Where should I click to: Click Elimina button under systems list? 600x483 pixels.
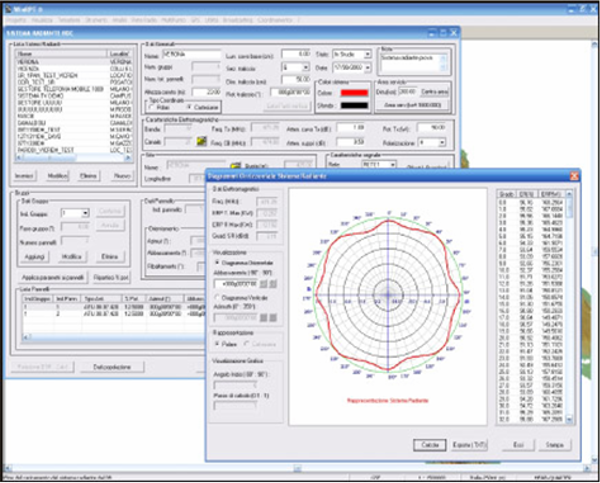point(88,176)
